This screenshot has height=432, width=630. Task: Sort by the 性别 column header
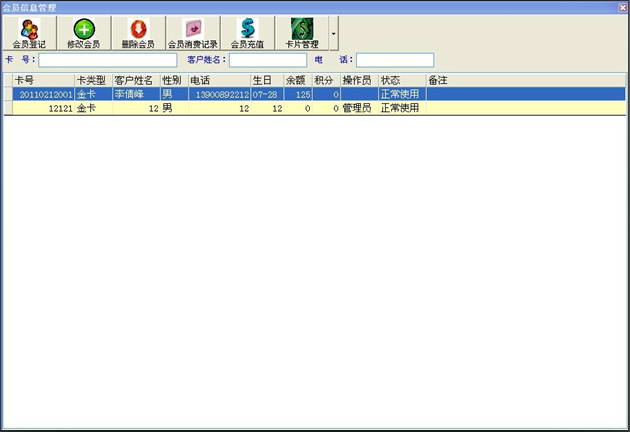point(174,80)
